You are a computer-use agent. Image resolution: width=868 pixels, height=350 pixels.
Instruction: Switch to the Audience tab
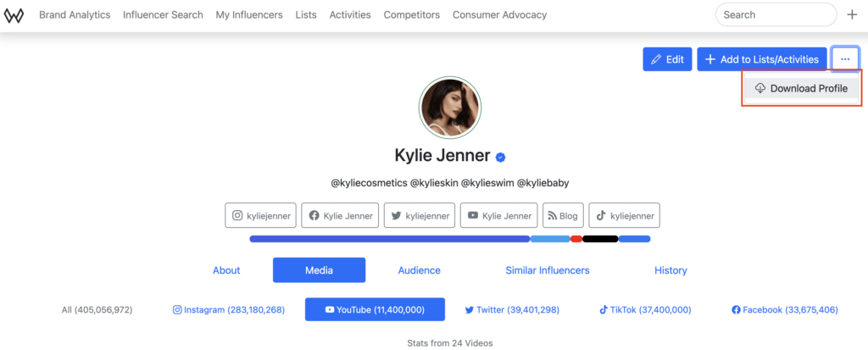420,270
